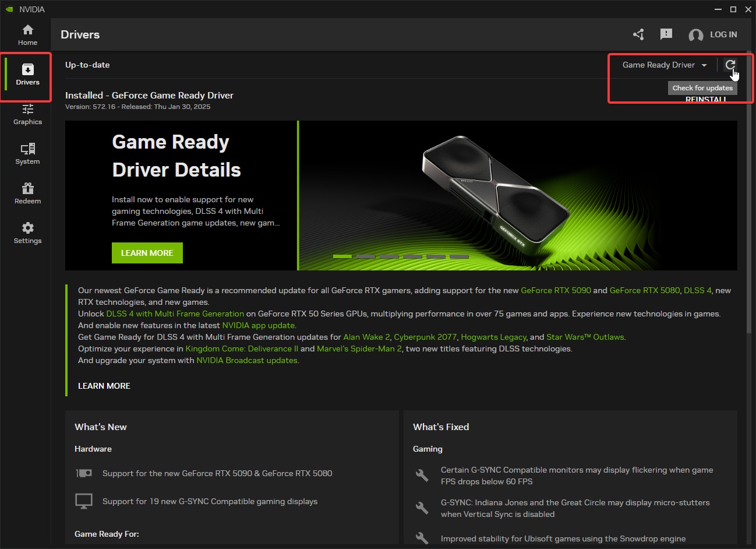This screenshot has height=549, width=756.
Task: Go to the System section
Action: [27, 154]
